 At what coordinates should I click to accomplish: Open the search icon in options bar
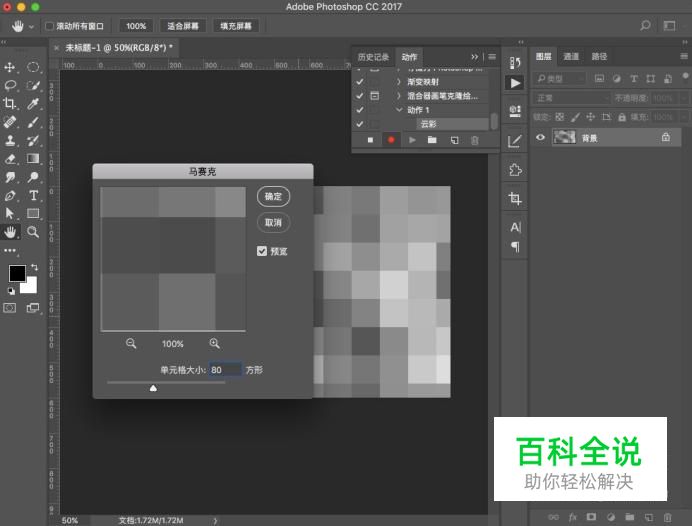pos(645,26)
